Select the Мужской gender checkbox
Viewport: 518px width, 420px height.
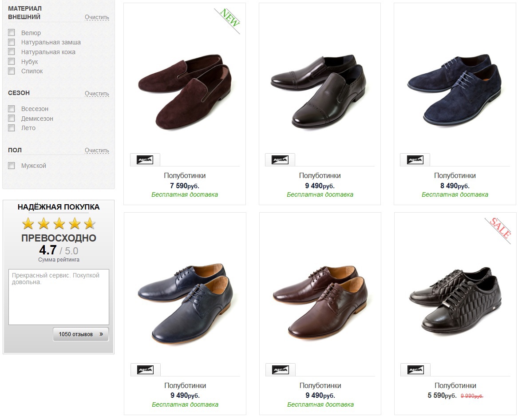12,166
